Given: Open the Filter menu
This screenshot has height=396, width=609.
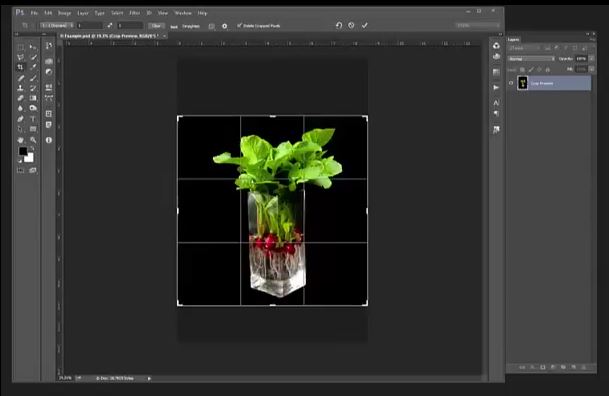Looking at the screenshot, I should pyautogui.click(x=134, y=13).
